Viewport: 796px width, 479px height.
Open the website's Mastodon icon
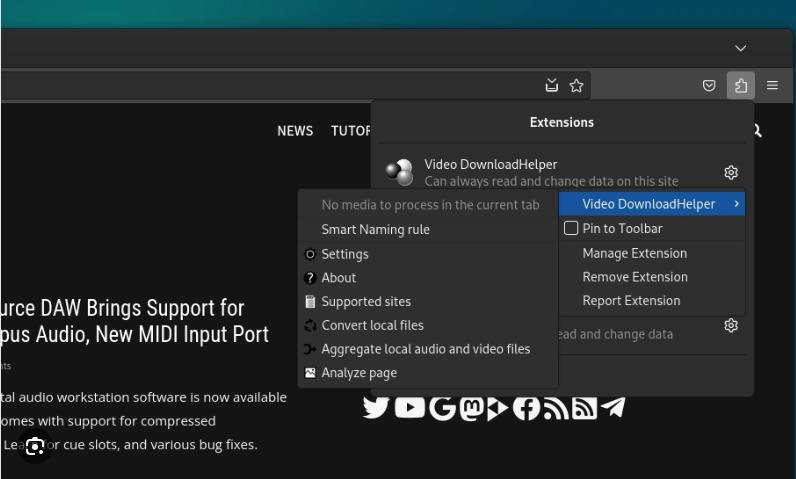point(472,408)
